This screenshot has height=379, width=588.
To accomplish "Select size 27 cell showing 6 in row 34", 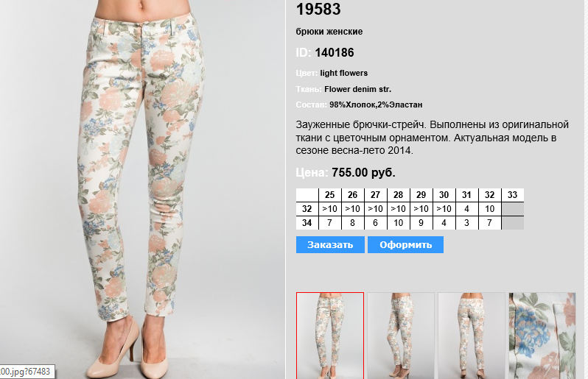I will (x=376, y=223).
